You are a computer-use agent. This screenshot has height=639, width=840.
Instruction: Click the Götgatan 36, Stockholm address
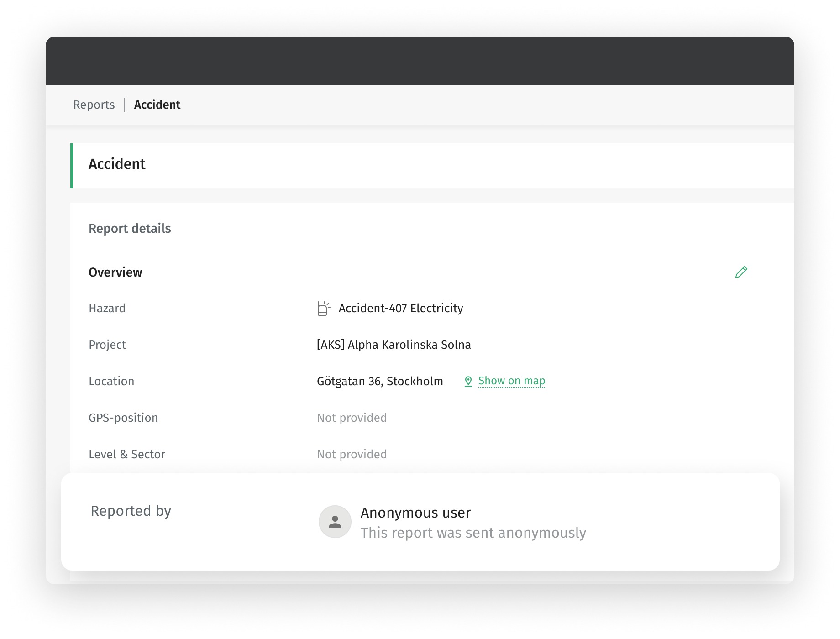pyautogui.click(x=380, y=381)
